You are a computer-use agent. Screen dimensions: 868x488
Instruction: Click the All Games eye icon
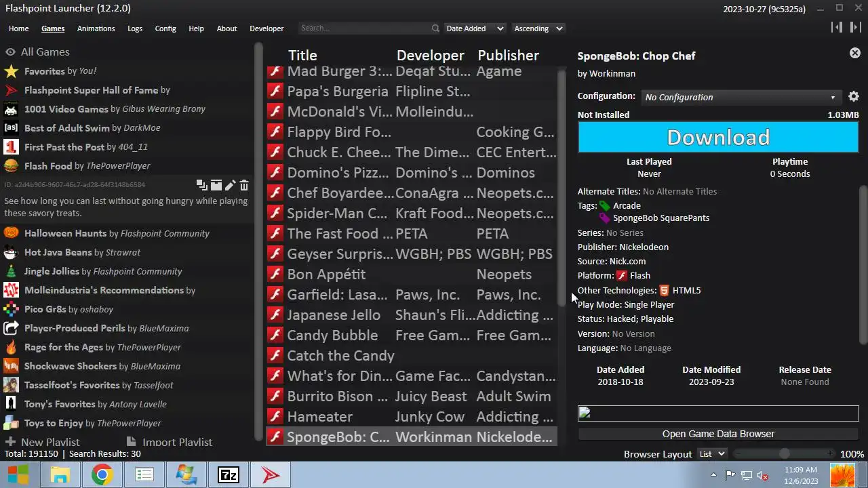click(10, 52)
